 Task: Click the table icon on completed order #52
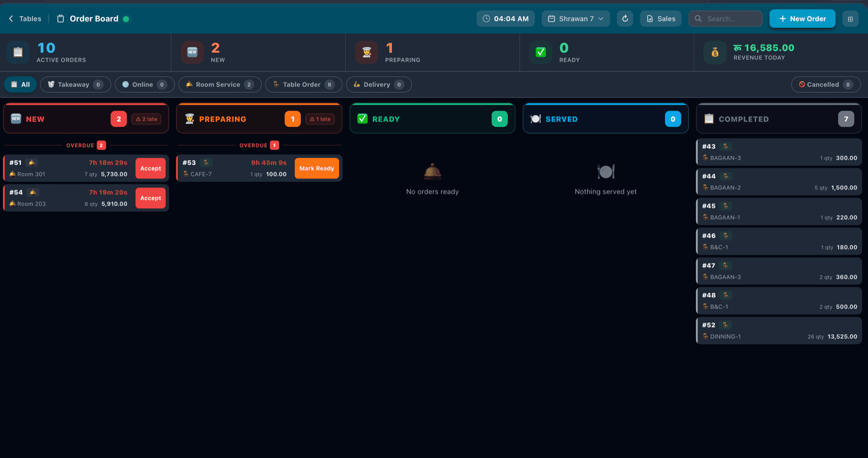click(726, 325)
